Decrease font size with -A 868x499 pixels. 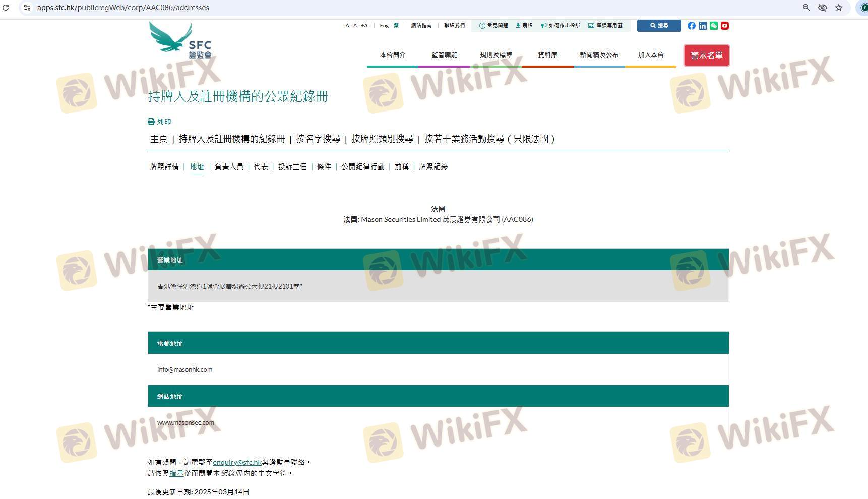click(346, 26)
